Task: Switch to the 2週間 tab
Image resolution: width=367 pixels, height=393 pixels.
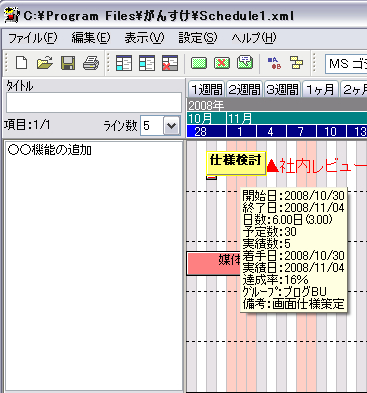Action: [244, 89]
